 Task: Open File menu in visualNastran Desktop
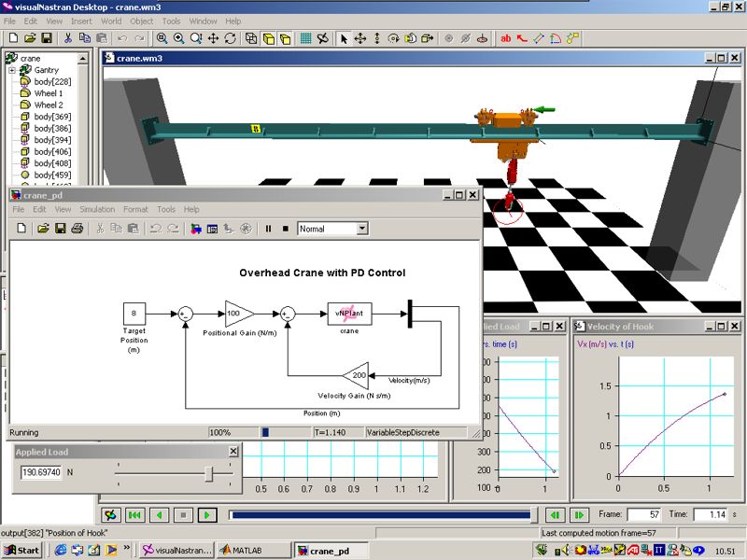click(9, 21)
